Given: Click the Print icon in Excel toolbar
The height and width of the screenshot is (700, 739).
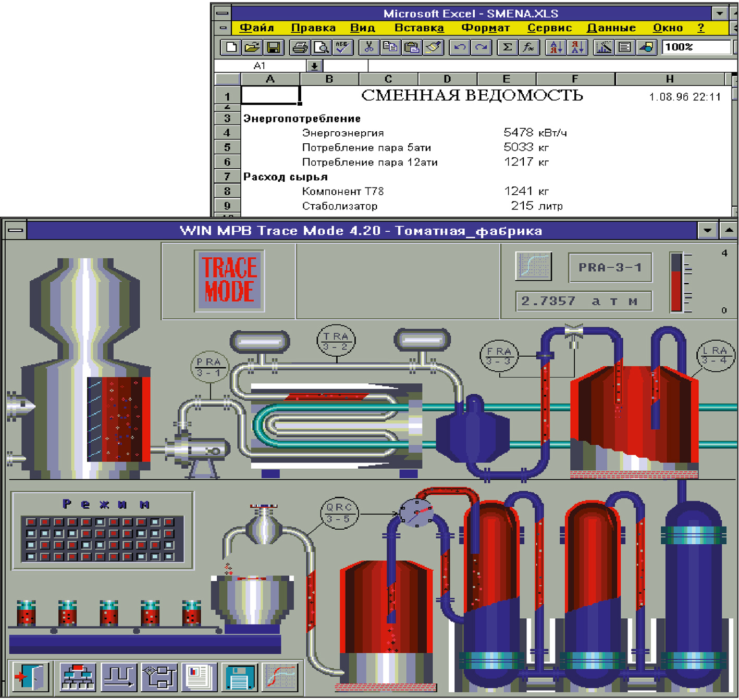Looking at the screenshot, I should pyautogui.click(x=300, y=47).
